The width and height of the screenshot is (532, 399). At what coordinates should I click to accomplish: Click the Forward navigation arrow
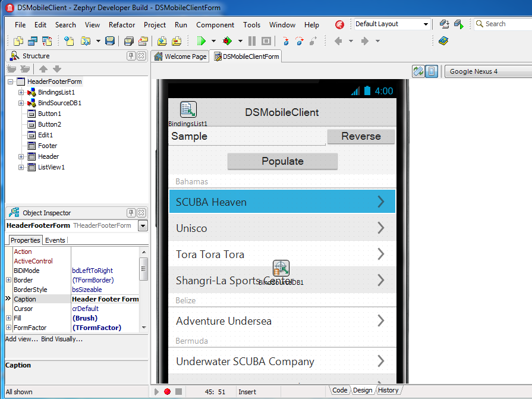click(x=365, y=41)
